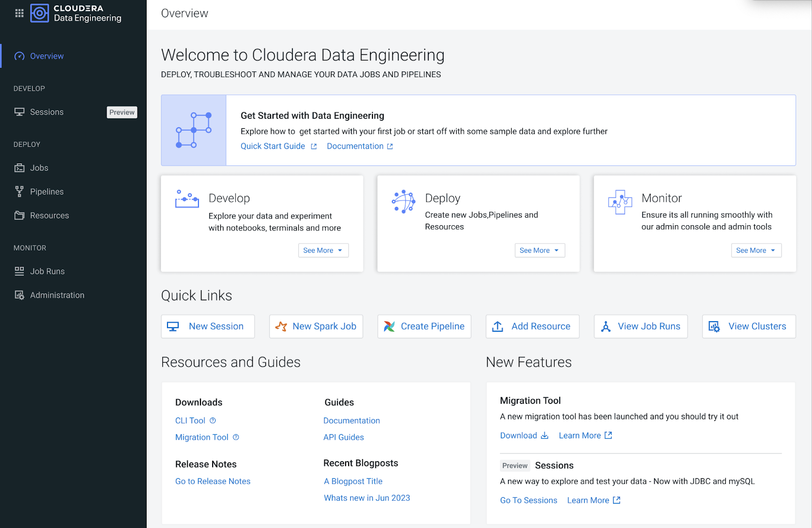Click the Administration icon in the sidebar

point(19,295)
